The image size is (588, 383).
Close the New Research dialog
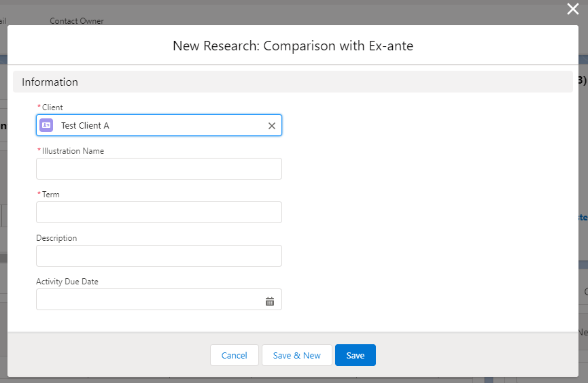click(x=573, y=9)
